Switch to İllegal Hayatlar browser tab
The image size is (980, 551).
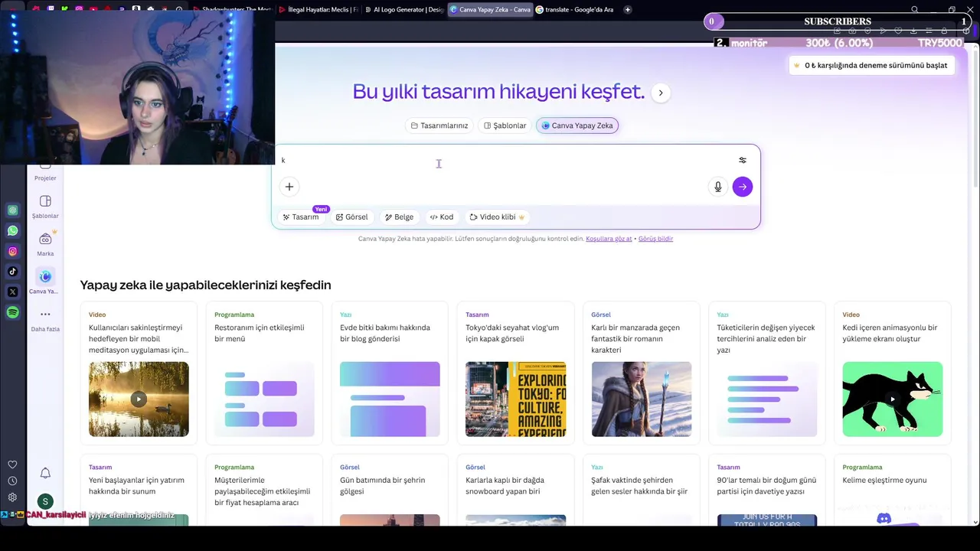pyautogui.click(x=318, y=9)
